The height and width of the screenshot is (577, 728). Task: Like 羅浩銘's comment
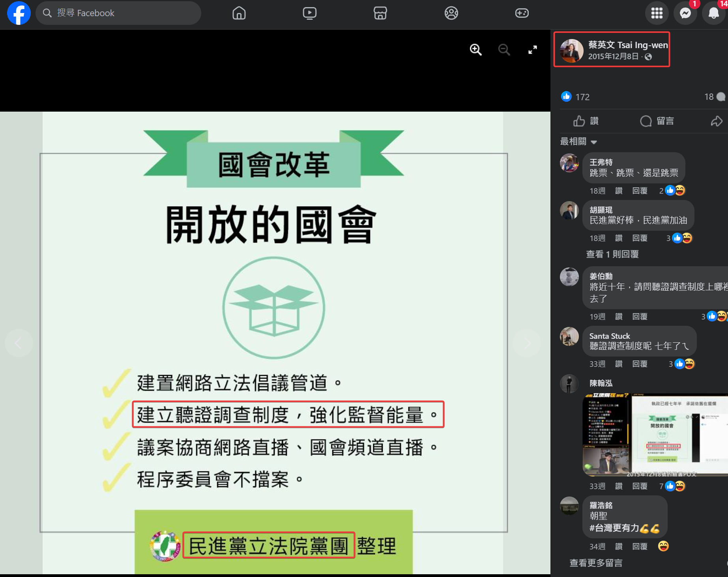coord(619,547)
